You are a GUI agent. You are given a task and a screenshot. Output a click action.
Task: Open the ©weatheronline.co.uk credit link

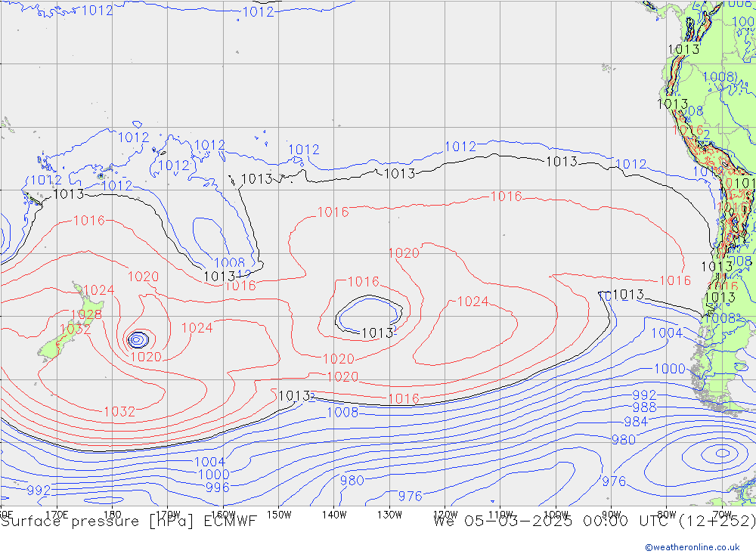(x=692, y=547)
